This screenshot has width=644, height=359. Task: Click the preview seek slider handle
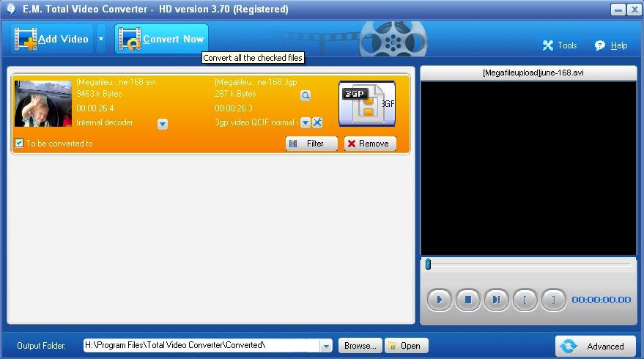click(428, 264)
